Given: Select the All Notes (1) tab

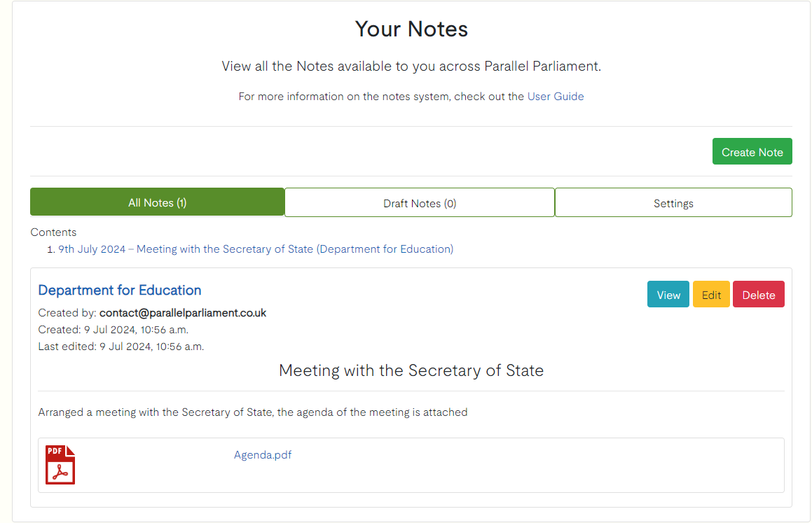Looking at the screenshot, I should point(157,202).
